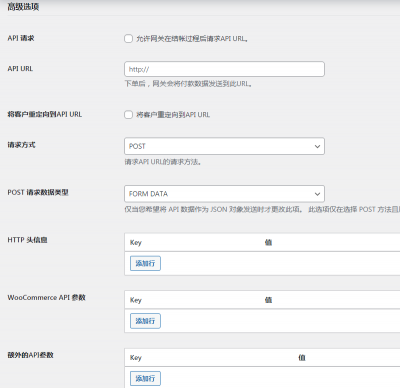Tick the 将客户重定向到API URL checkbox
The image size is (400, 388).
tap(128, 115)
